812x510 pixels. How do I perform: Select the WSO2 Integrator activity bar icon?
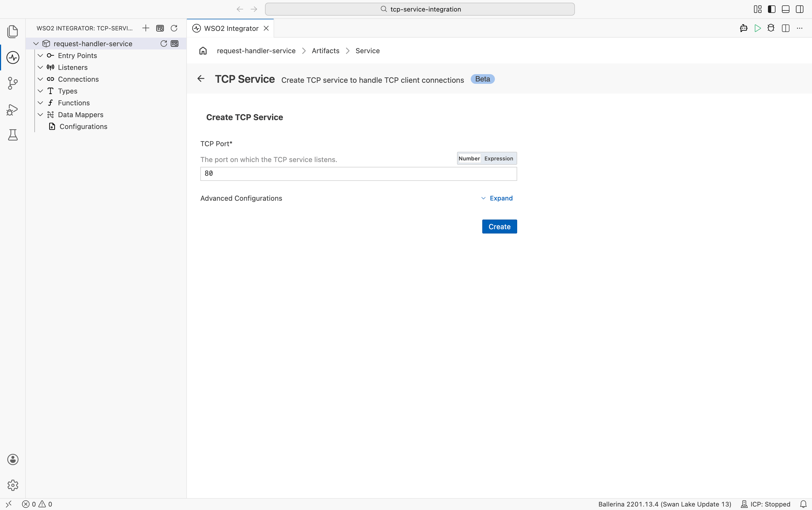click(13, 57)
